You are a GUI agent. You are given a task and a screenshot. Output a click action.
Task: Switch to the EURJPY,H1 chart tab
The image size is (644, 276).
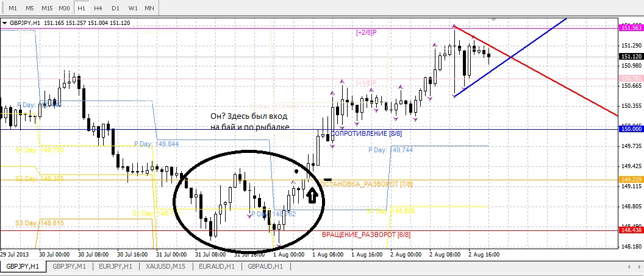tap(116, 266)
